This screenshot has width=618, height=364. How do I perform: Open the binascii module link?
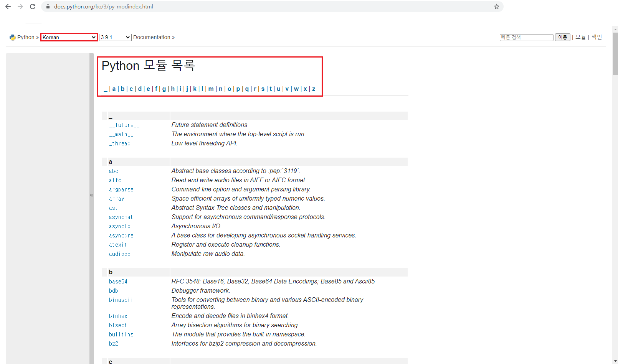click(x=121, y=300)
